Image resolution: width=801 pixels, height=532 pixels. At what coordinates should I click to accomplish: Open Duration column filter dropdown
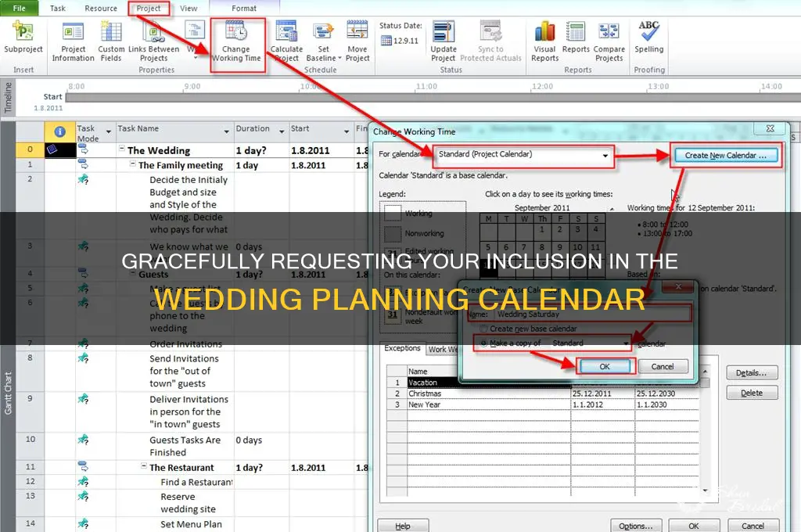click(282, 132)
